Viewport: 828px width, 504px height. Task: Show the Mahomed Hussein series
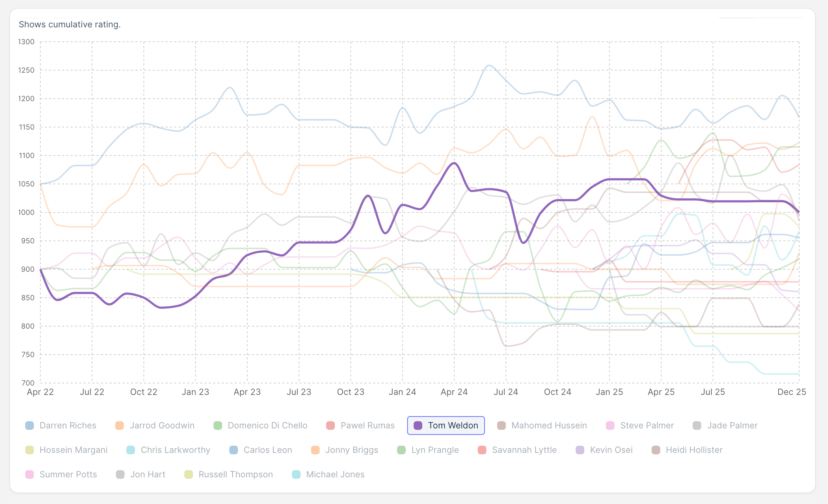click(542, 426)
